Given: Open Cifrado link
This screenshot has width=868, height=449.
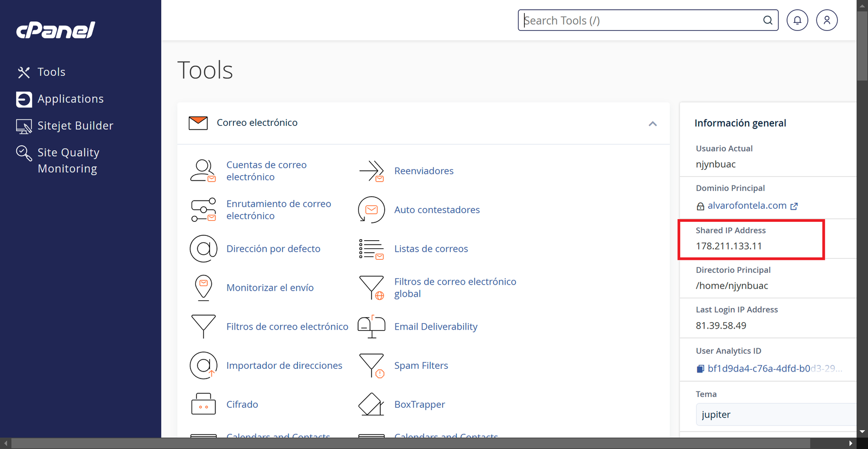Looking at the screenshot, I should click(x=242, y=405).
